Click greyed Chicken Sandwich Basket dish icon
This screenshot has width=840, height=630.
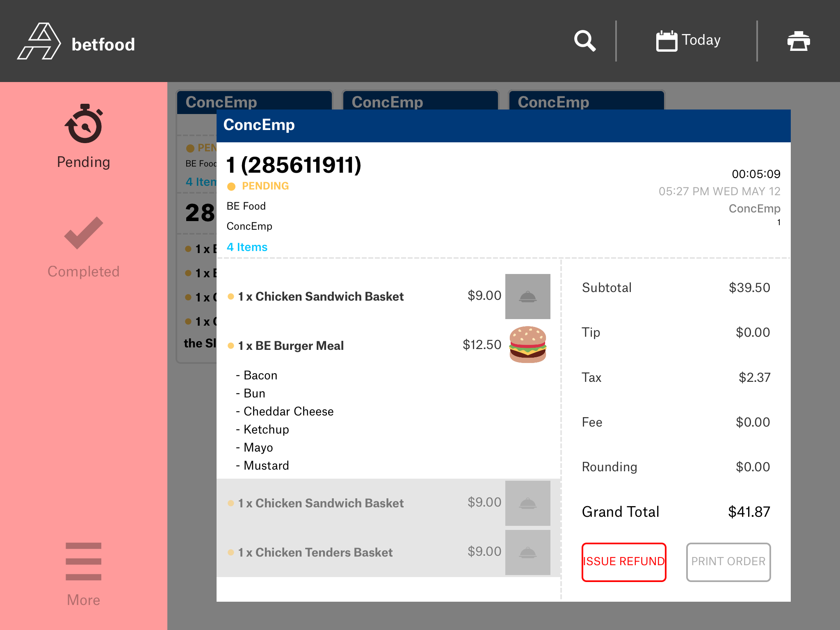click(527, 503)
